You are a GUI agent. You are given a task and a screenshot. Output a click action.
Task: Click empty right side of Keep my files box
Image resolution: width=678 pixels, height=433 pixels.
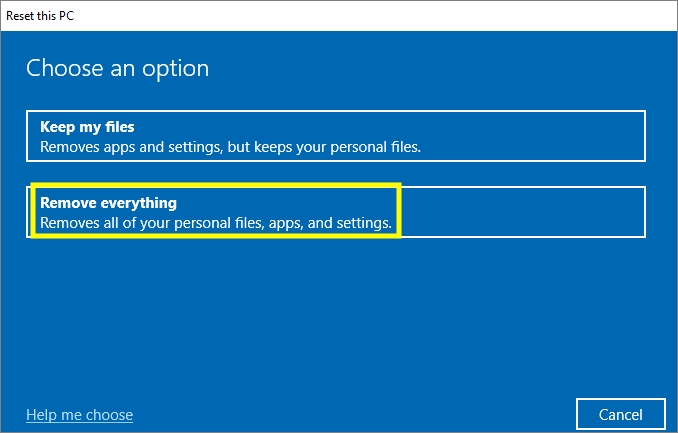point(560,136)
